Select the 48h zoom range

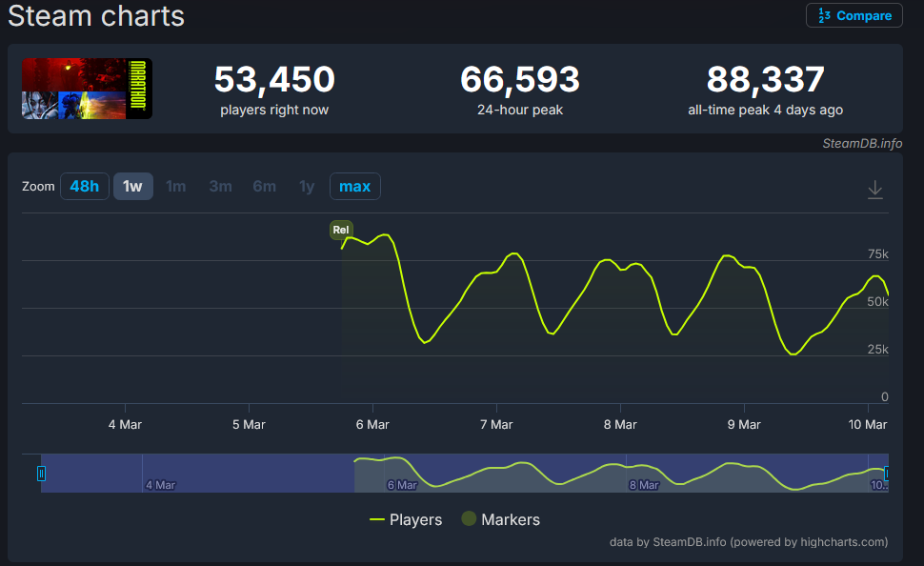tap(84, 187)
